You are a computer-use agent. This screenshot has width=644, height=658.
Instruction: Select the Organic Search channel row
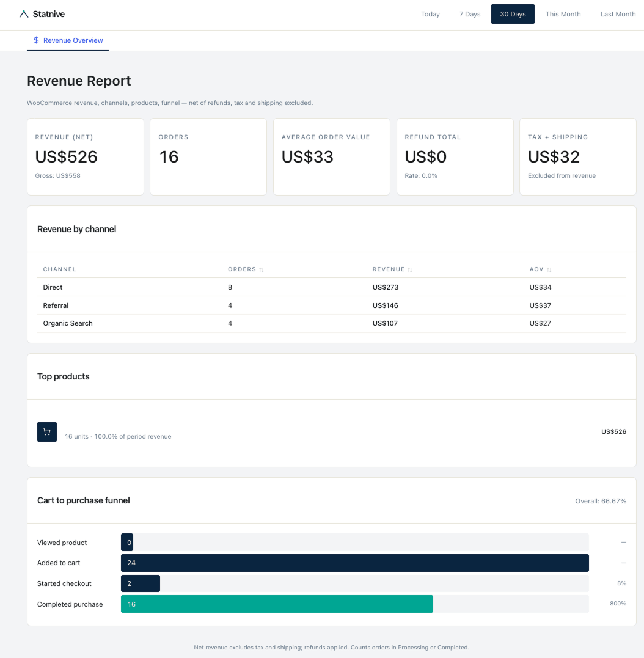[332, 324]
